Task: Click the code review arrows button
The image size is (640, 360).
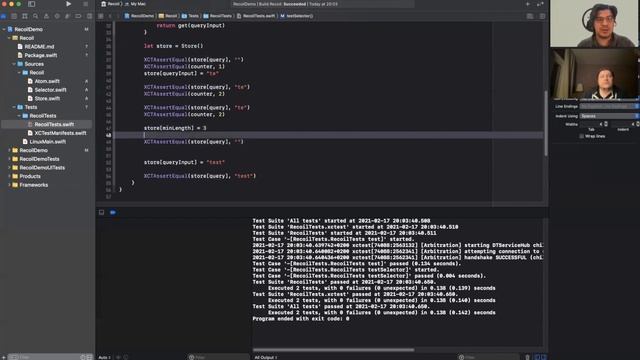Action: coord(540,4)
